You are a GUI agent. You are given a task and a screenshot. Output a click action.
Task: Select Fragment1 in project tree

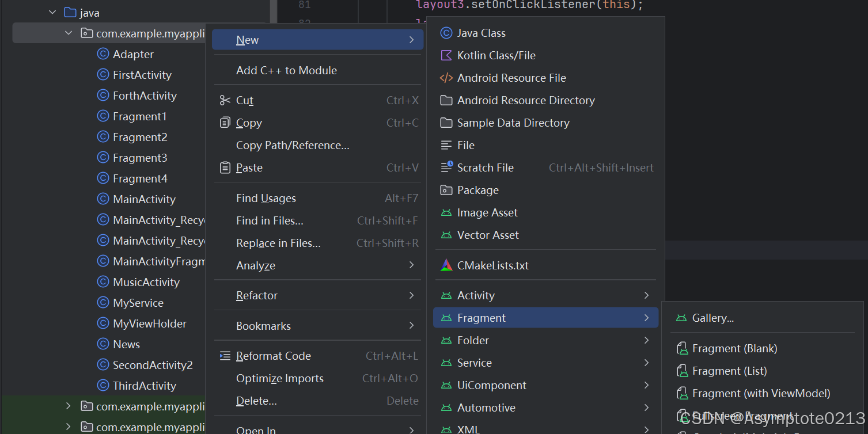click(139, 116)
